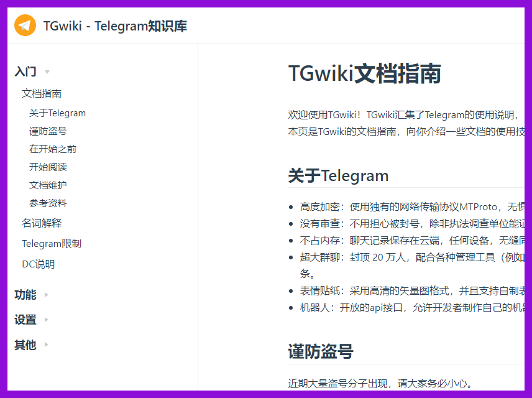Open the 文档指南 sidebar page

pos(42,93)
